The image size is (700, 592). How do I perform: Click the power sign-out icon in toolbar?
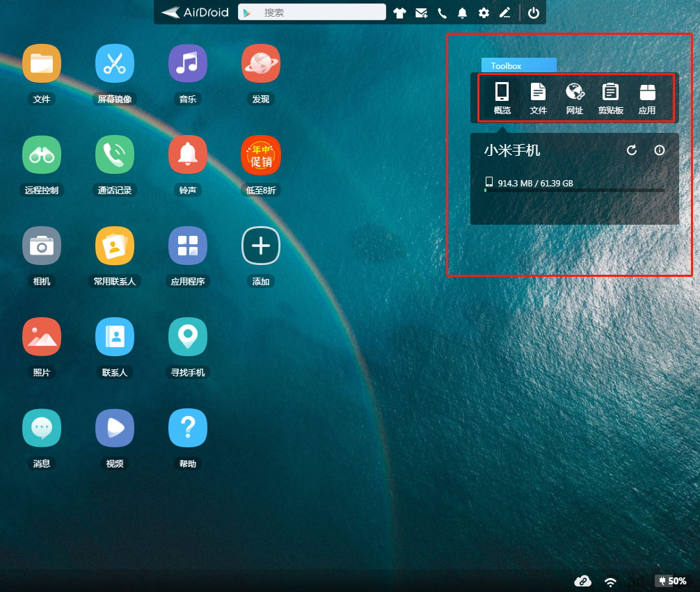point(534,13)
